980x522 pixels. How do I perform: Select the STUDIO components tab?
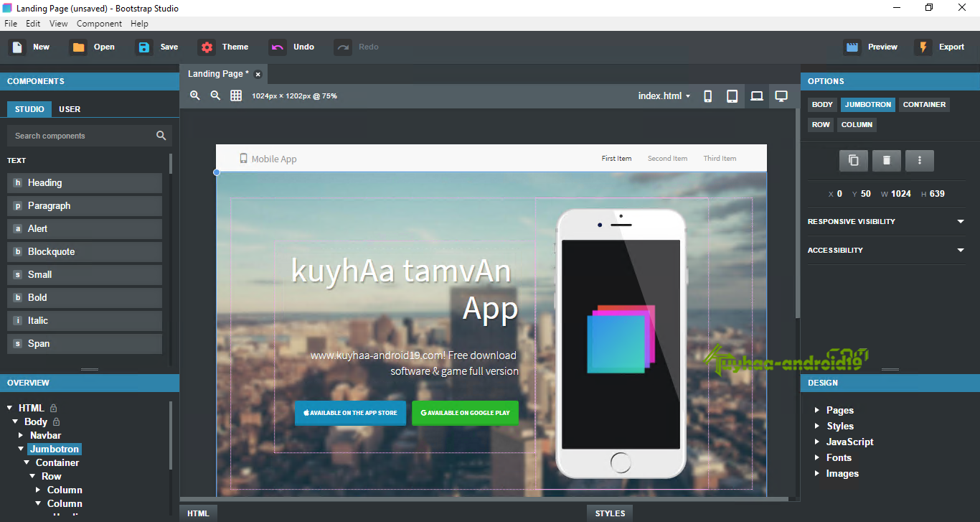pos(29,109)
